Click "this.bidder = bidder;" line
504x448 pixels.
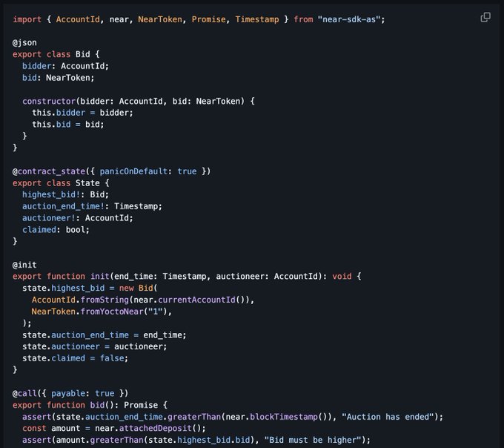(x=82, y=113)
